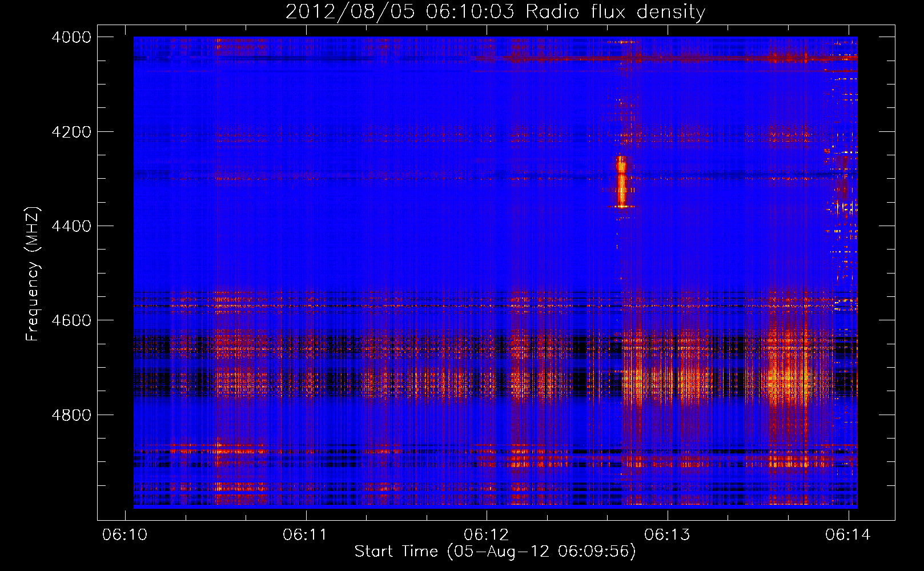Viewport: 924px width, 571px height.
Task: Click the bright yellow burst near 4300 MHz
Action: point(621,182)
